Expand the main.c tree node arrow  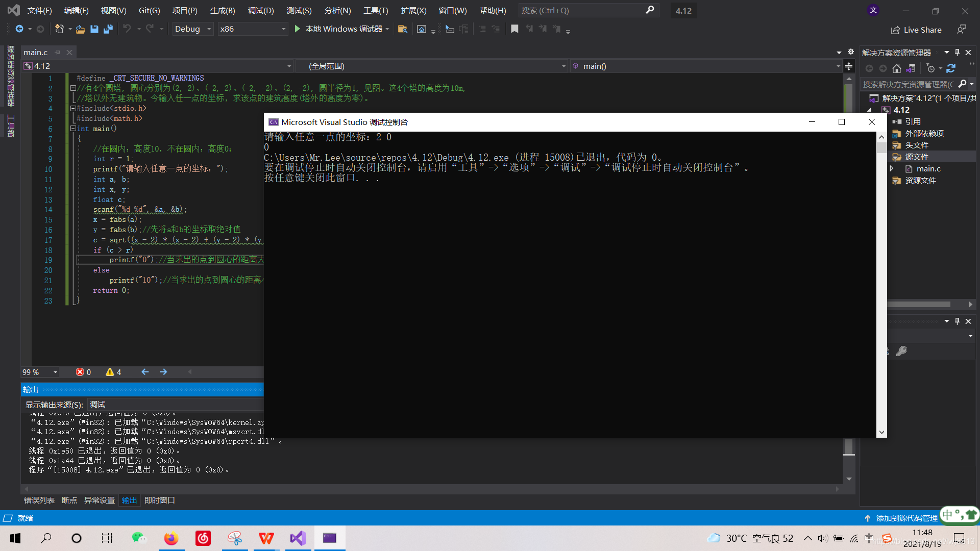892,168
